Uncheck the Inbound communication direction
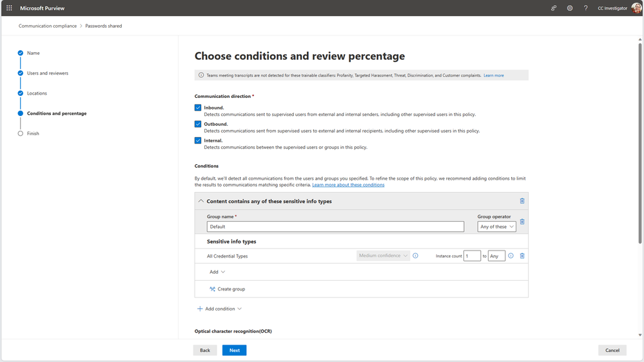Image resolution: width=644 pixels, height=362 pixels. (198, 108)
